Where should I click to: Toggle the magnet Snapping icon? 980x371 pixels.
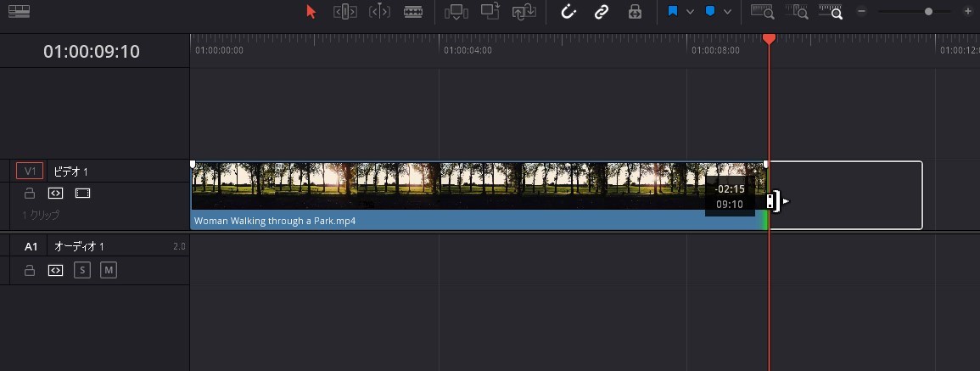point(568,11)
